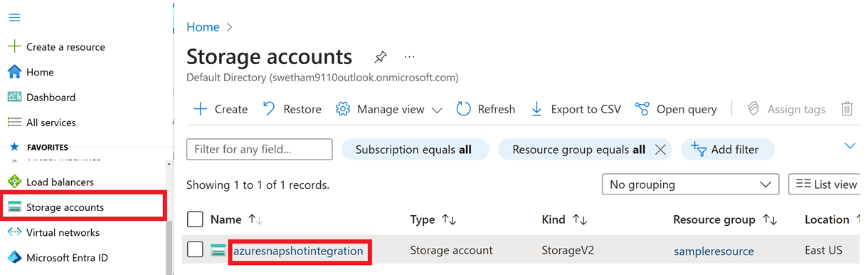Click the All services list icon
This screenshot has height=275, width=868.
click(14, 123)
